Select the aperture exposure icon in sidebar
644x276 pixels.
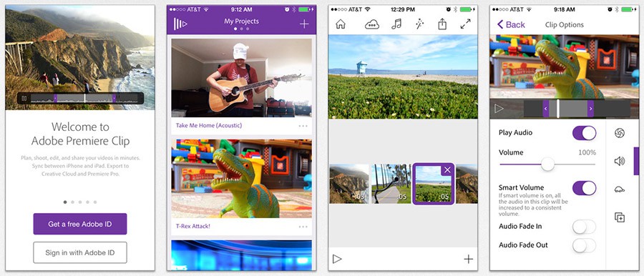point(620,133)
